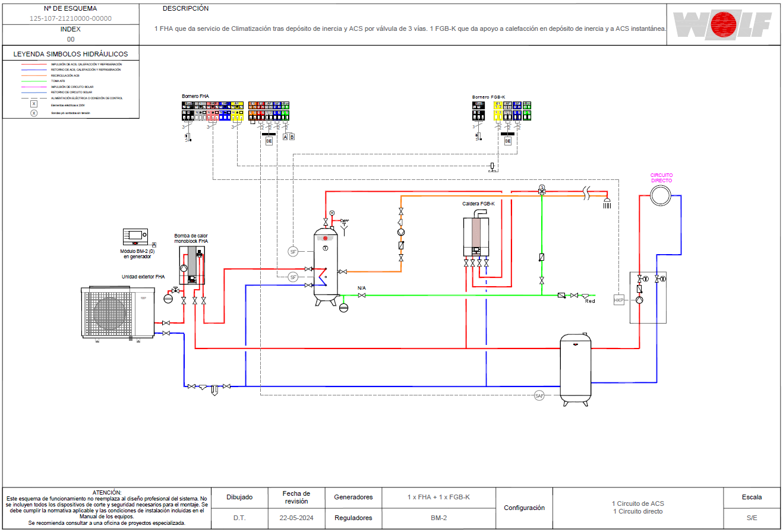
Task: Click the pipe break symbol near shower
Action: 586,193
